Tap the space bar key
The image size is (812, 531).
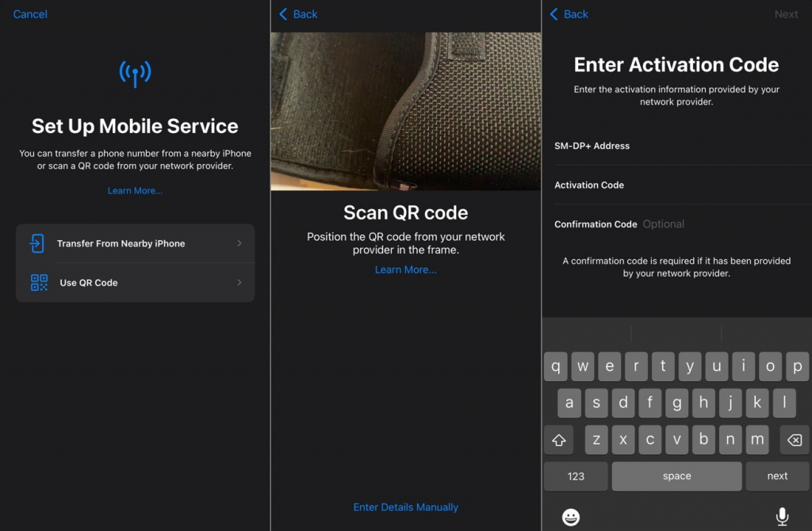coord(677,476)
